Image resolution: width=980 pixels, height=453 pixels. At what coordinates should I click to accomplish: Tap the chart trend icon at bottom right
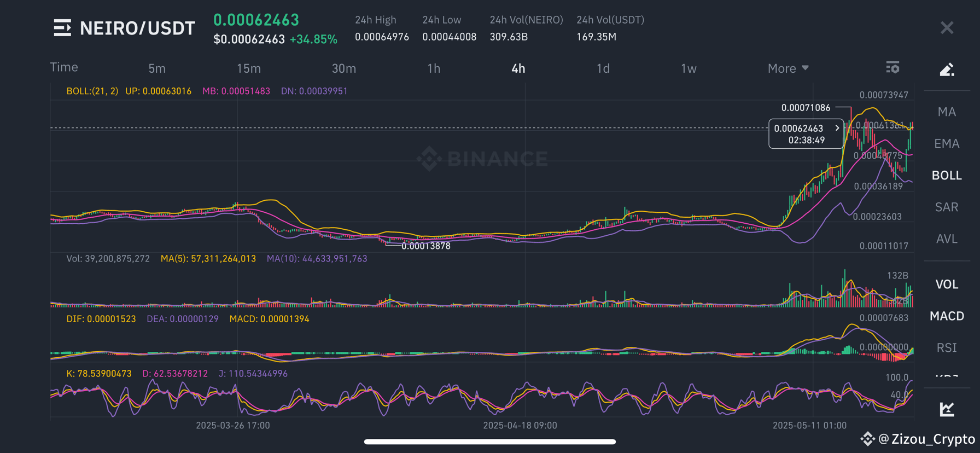tap(947, 409)
